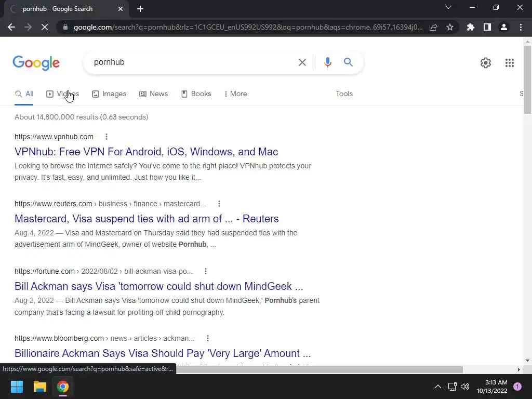Open the Google apps grid
Image resolution: width=532 pixels, height=399 pixels.
(x=509, y=63)
